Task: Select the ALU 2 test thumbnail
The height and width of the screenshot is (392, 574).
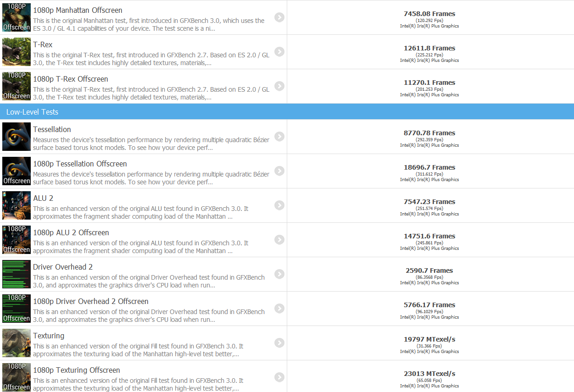Action: point(17,205)
